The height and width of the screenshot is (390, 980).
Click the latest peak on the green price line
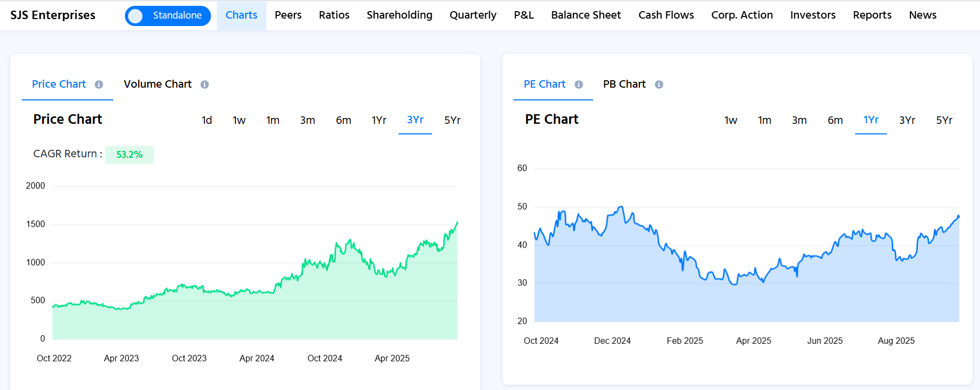[x=457, y=223]
